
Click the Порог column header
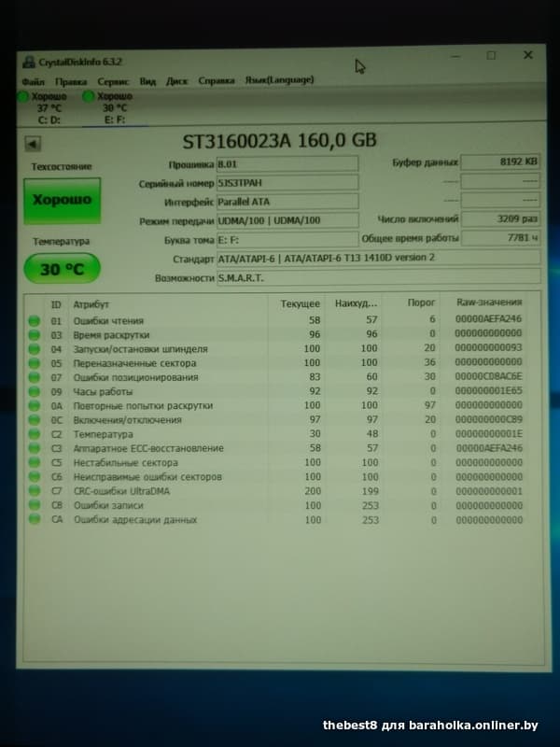pos(421,303)
